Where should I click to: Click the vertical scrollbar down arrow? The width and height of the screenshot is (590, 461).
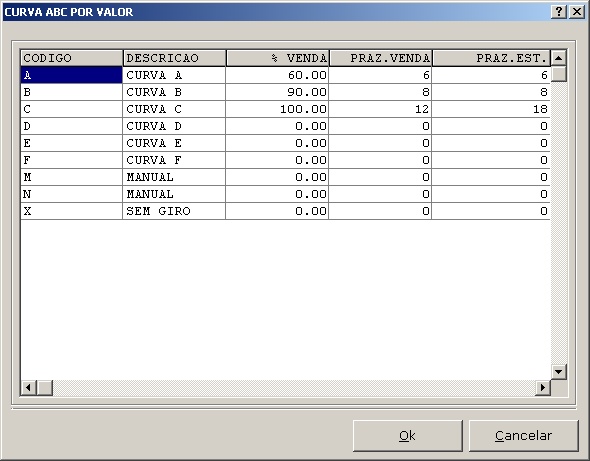click(x=558, y=372)
